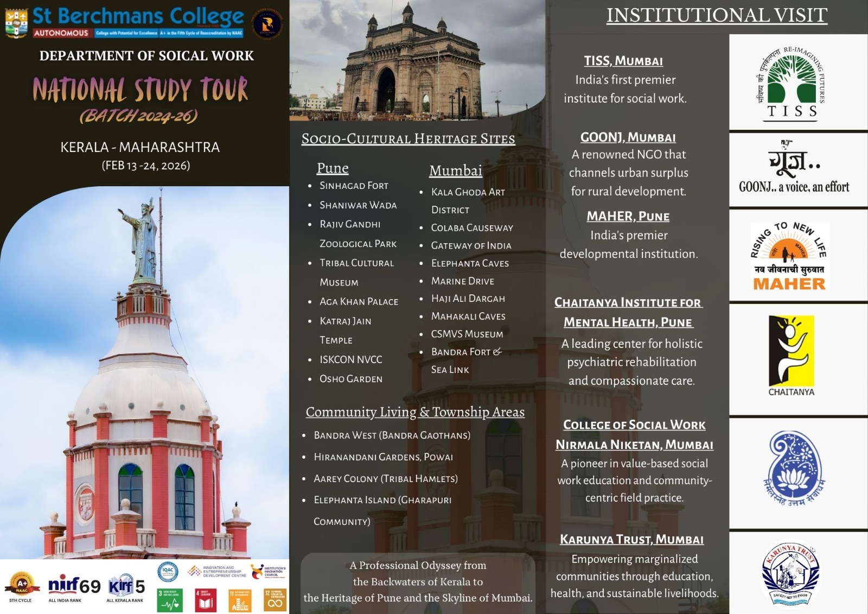Image resolution: width=868 pixels, height=614 pixels.
Task: Click the Institution's Innovation Council logo
Action: click(268, 572)
